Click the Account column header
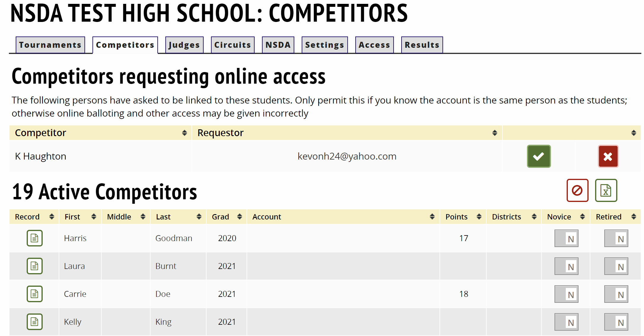This screenshot has width=644, height=336. click(267, 217)
